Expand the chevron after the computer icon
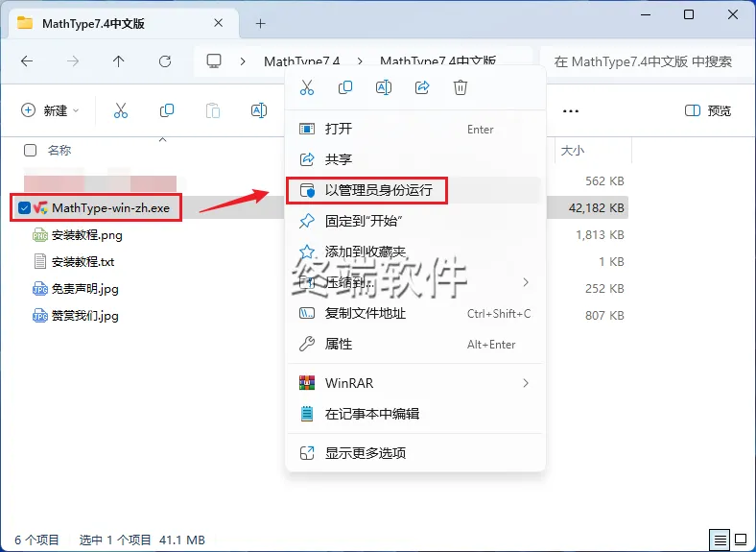Screen dimensions: 756x552 tap(243, 61)
